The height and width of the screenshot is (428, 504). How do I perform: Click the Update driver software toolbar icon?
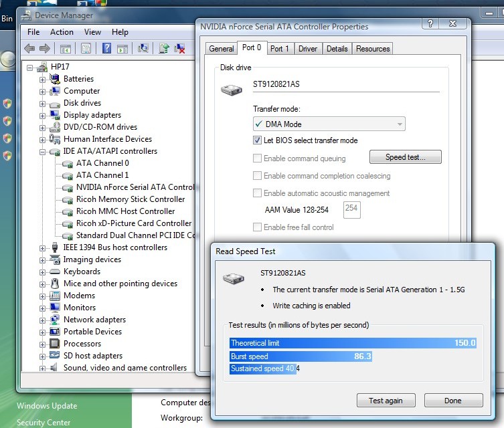(x=164, y=48)
